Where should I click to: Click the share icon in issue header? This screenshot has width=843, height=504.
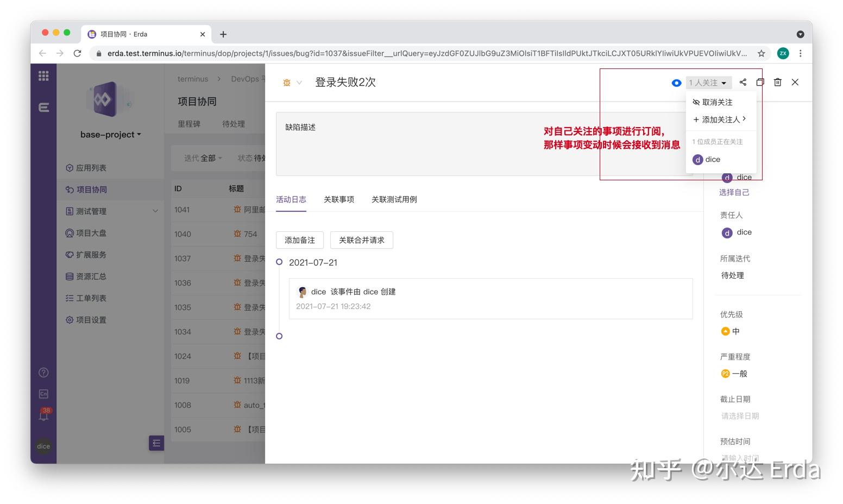tap(743, 82)
